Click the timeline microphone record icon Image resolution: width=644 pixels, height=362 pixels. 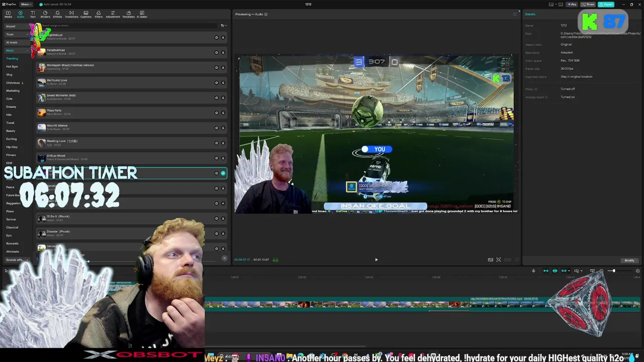point(533,271)
